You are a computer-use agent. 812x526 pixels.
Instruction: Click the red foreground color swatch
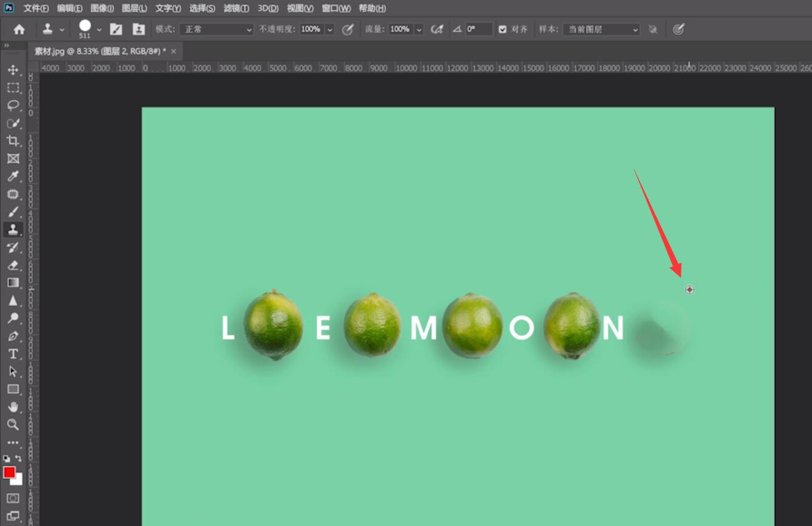[8, 472]
